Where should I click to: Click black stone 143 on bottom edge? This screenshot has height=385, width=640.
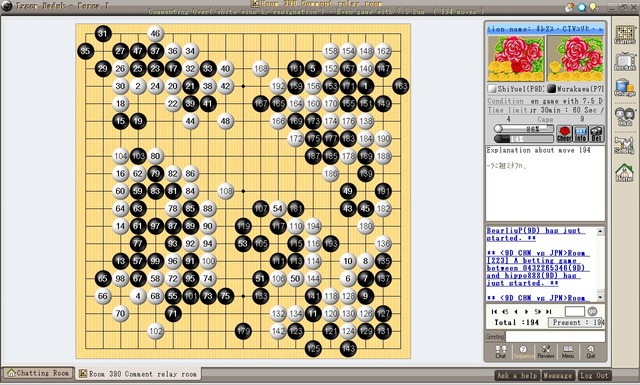[348, 349]
